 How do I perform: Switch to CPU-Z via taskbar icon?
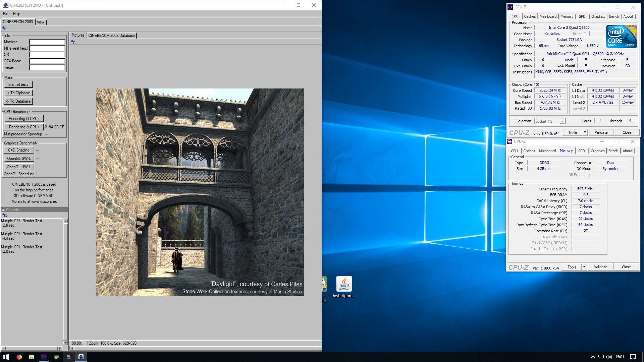44,357
